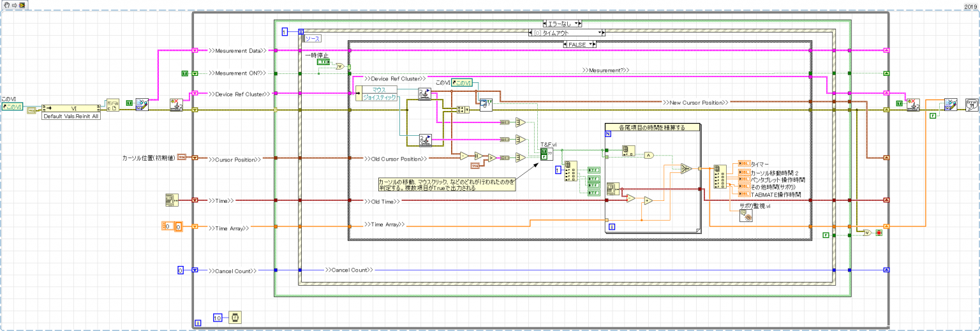Image resolution: width=980 pixels, height=331 pixels.
Task: Toggle the TRUE constant beside Mesurement ON?
Action: click(185, 74)
